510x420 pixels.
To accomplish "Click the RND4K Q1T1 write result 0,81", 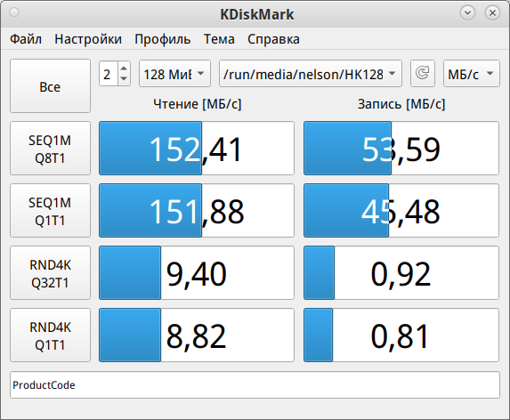I will [401, 335].
